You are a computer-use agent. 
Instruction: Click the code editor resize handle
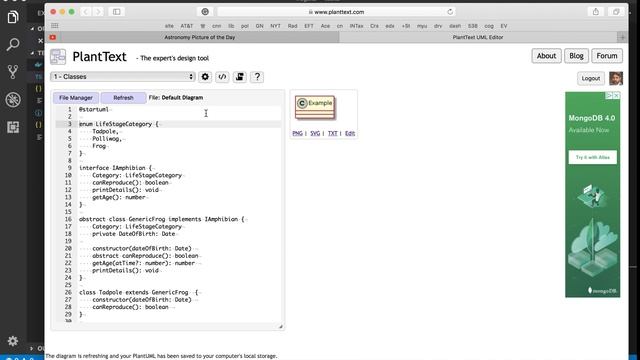[280, 326]
